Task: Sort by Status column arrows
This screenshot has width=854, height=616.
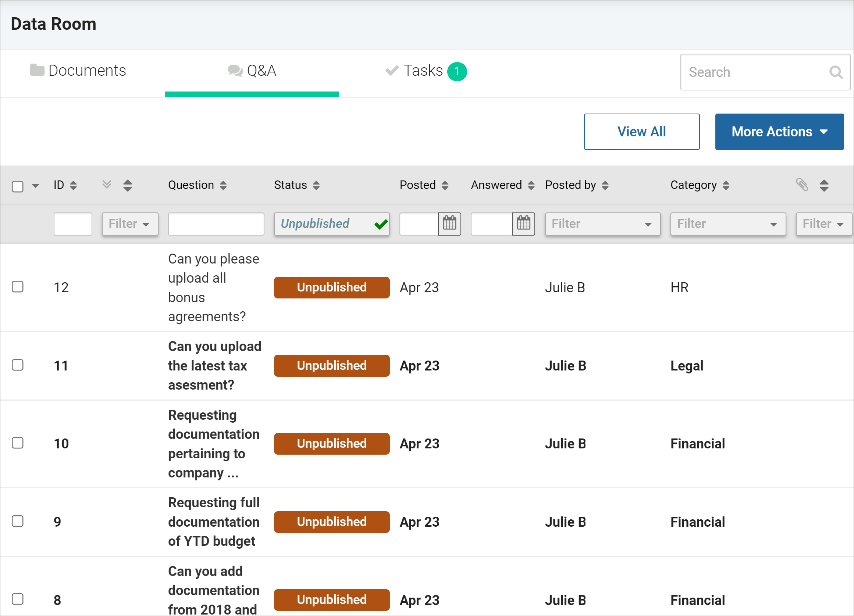Action: (x=316, y=185)
